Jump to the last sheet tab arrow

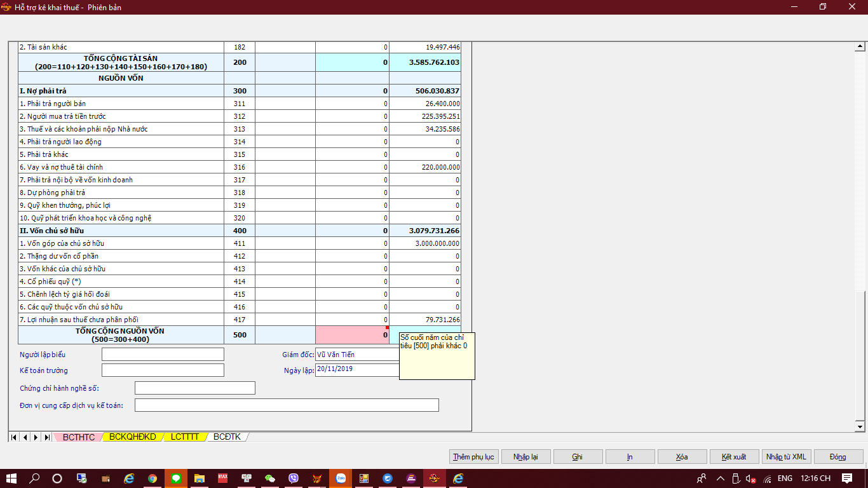click(47, 437)
